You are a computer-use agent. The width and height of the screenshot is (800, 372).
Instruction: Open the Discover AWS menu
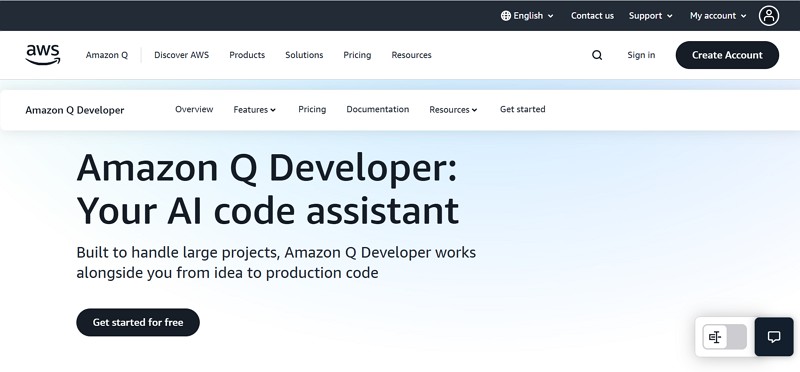[x=182, y=55]
